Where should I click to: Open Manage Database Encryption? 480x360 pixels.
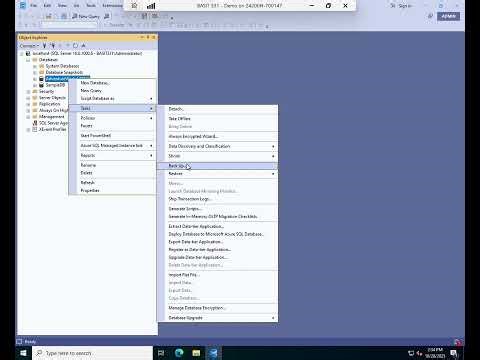click(x=217, y=308)
